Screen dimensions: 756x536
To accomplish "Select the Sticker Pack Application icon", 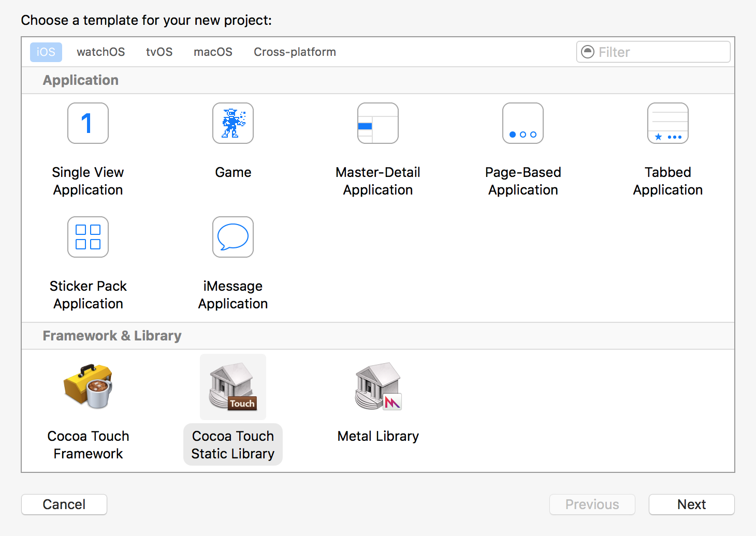I will pos(88,237).
